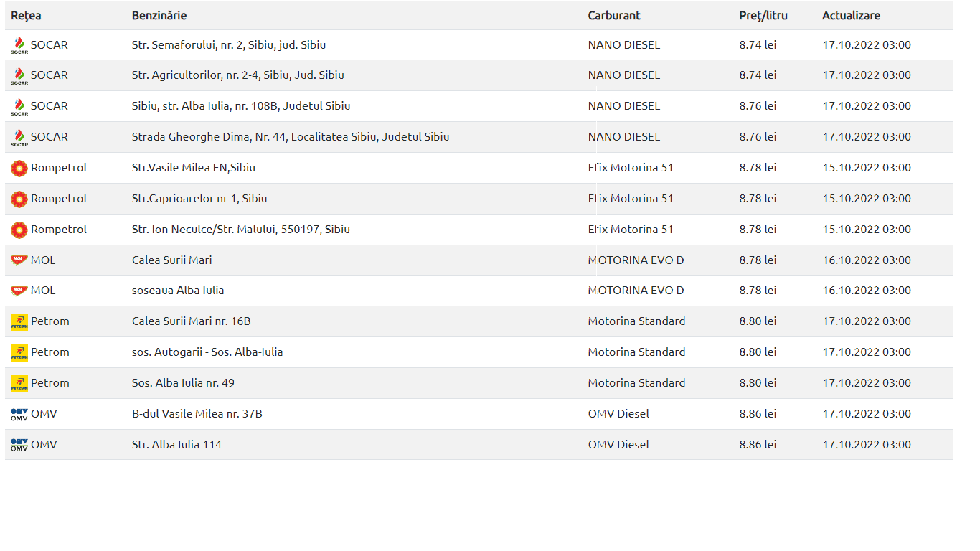Image resolution: width=980 pixels, height=551 pixels.
Task: Click SOCAR logo in Str. Semaforului row
Action: coord(19,45)
